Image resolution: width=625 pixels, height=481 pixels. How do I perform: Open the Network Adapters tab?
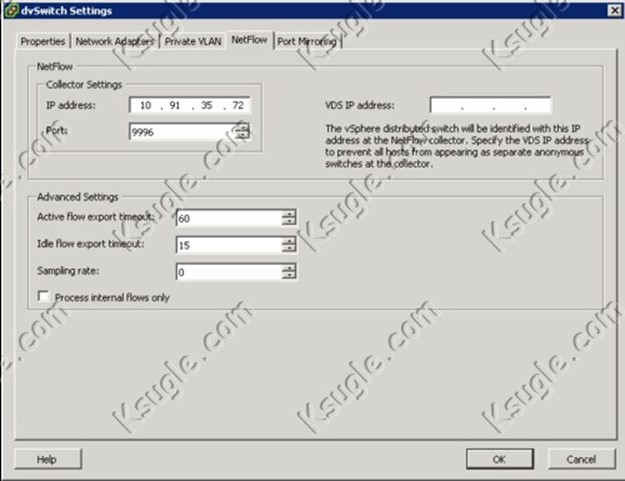pos(115,41)
